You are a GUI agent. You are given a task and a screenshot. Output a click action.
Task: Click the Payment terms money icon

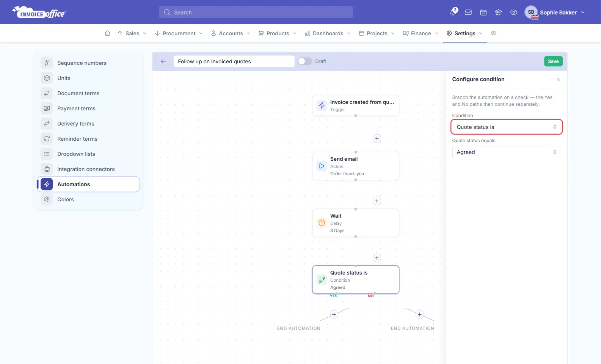pos(47,108)
